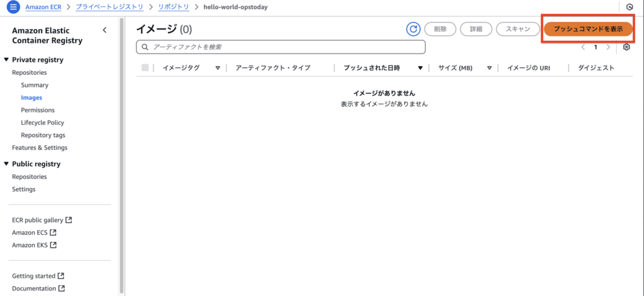Open the hamburger navigation menu icon

[x=14, y=7]
